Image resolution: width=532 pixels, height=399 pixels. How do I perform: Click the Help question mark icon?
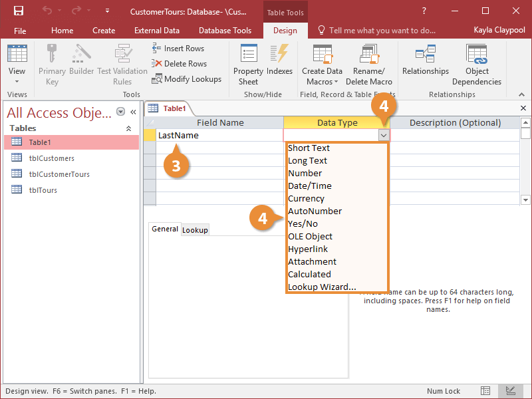(x=424, y=11)
